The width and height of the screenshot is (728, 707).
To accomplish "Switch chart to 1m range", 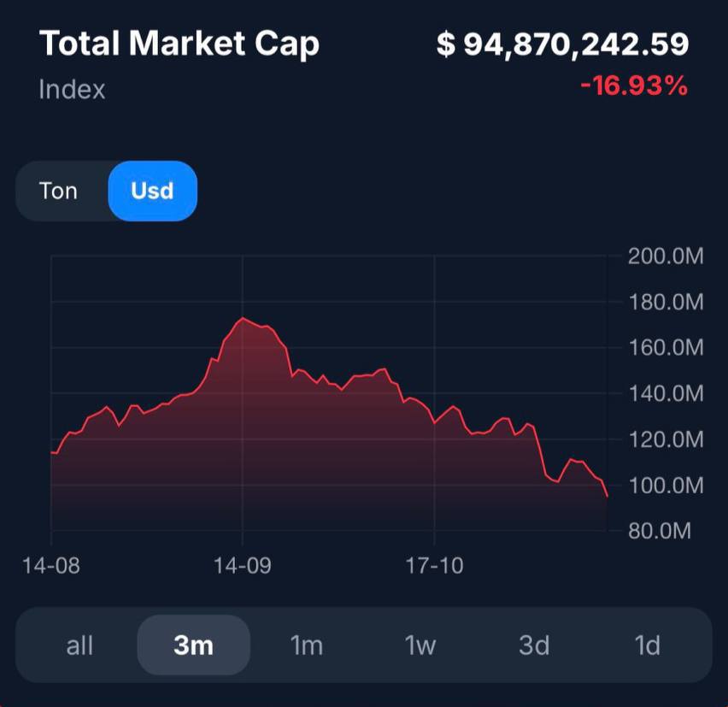I will point(307,645).
